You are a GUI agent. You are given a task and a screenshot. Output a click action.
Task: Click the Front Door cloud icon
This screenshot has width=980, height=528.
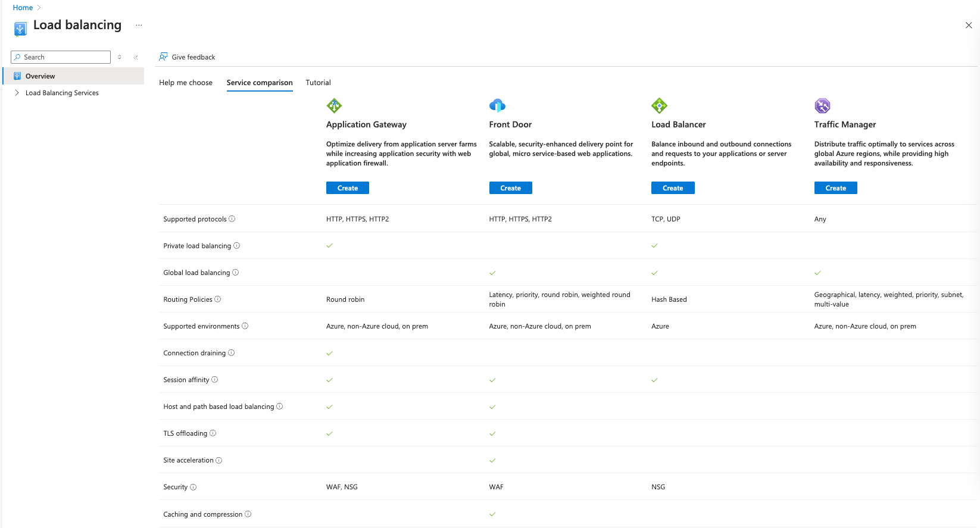click(x=497, y=106)
